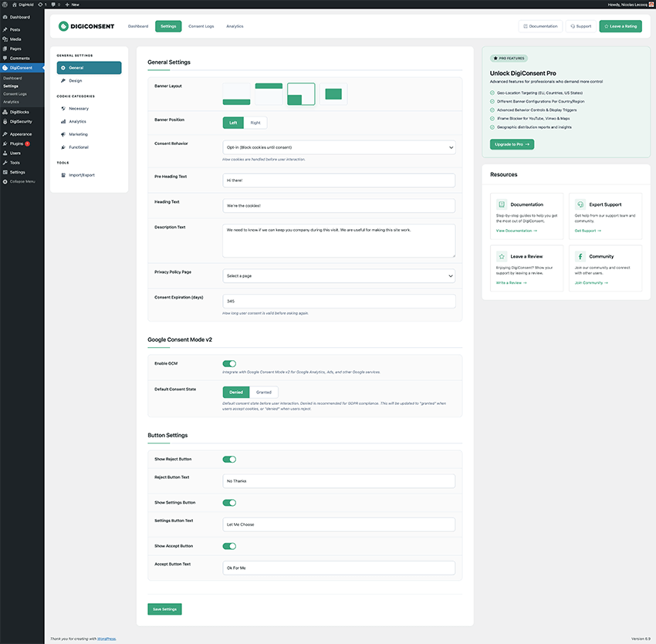Click the Heading Text input field
Image resolution: width=656 pixels, height=644 pixels.
pos(339,206)
